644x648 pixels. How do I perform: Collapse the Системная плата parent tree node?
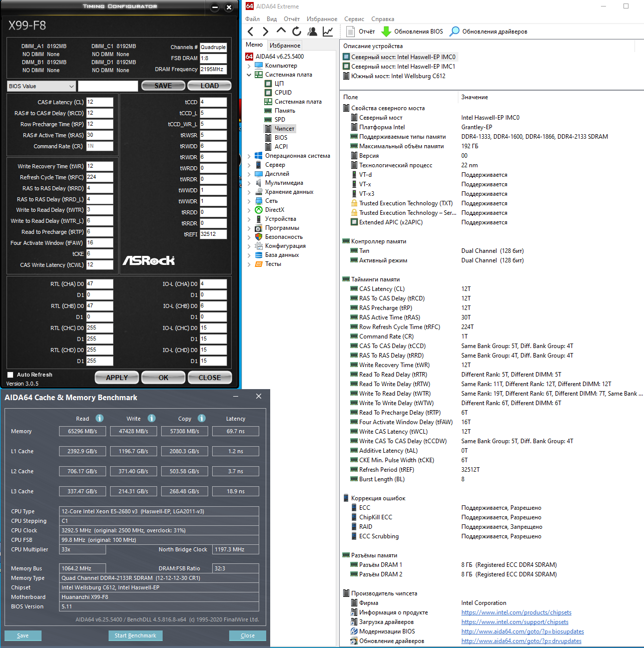[249, 75]
